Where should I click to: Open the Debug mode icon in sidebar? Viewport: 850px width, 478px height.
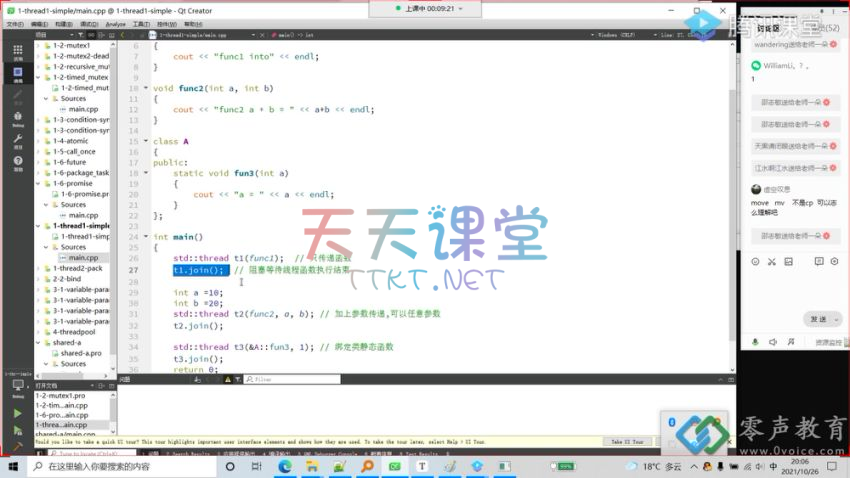tap(17, 119)
